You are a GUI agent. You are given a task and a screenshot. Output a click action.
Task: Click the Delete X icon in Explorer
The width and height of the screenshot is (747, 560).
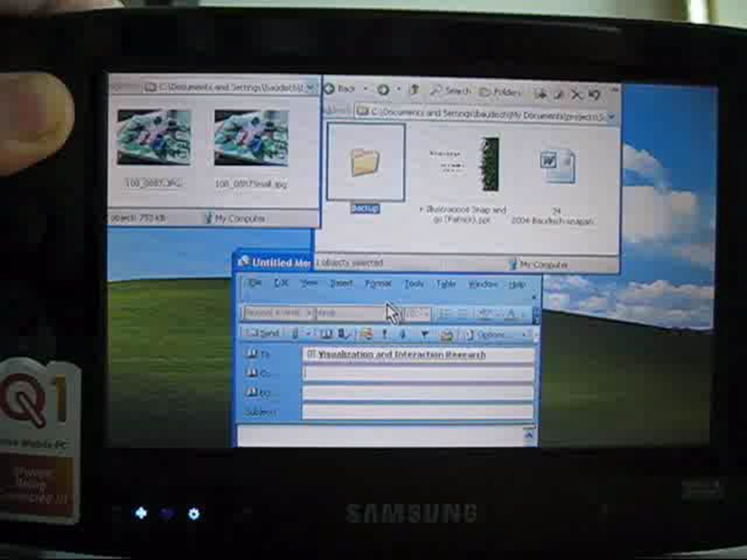coord(577,94)
